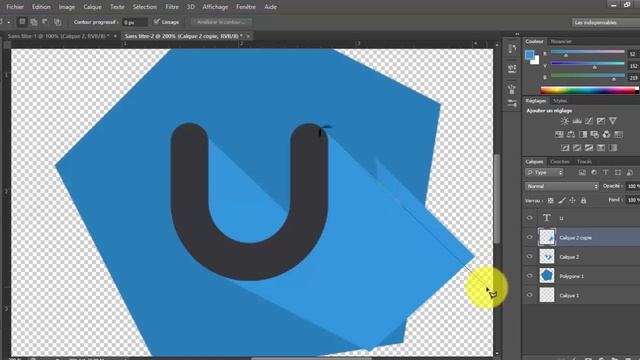Click the B (blue) color slider

pos(587,77)
